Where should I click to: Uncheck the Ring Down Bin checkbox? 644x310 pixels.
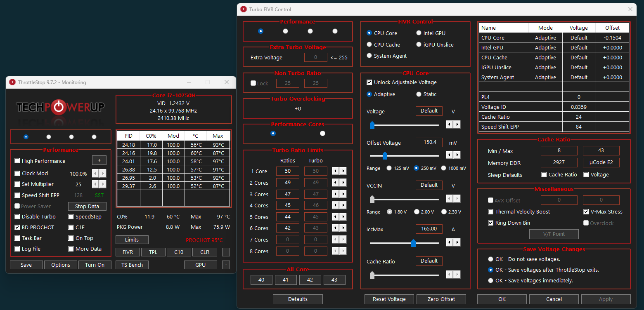490,223
